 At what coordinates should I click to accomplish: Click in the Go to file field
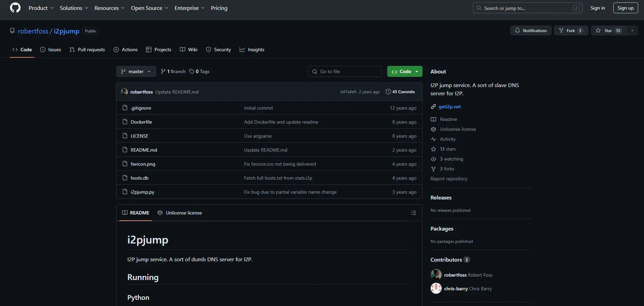[345, 71]
